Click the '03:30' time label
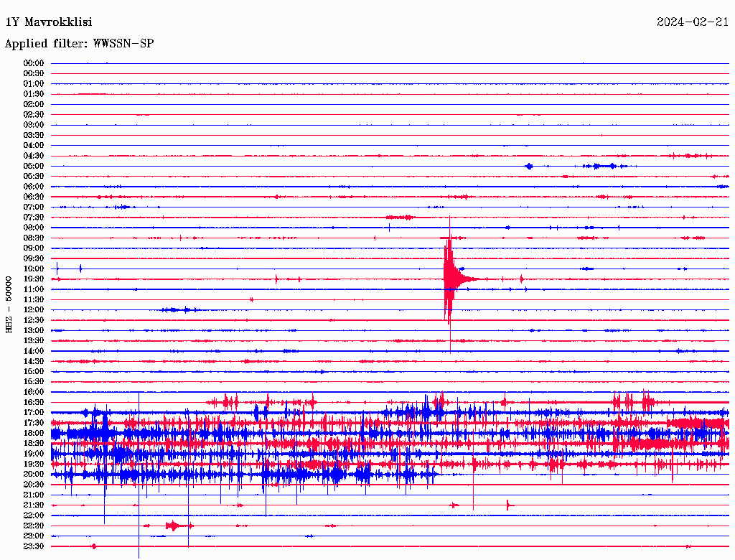This screenshot has height=560, width=735. 33,135
